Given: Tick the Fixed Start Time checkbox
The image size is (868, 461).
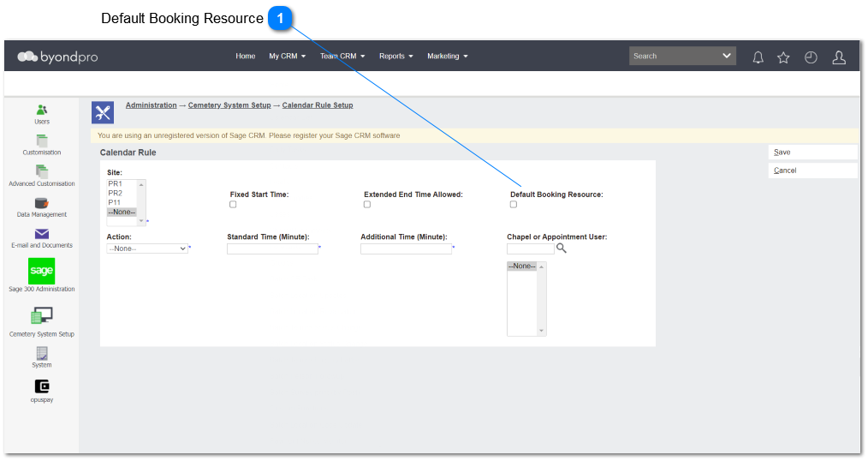Looking at the screenshot, I should 233,205.
